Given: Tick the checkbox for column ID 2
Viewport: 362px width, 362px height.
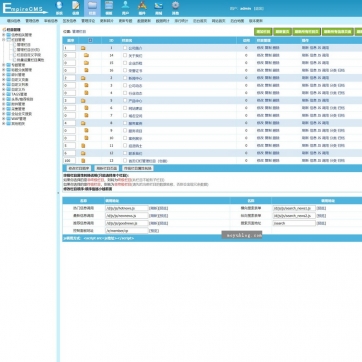Looking at the screenshot, I should coord(125,78).
